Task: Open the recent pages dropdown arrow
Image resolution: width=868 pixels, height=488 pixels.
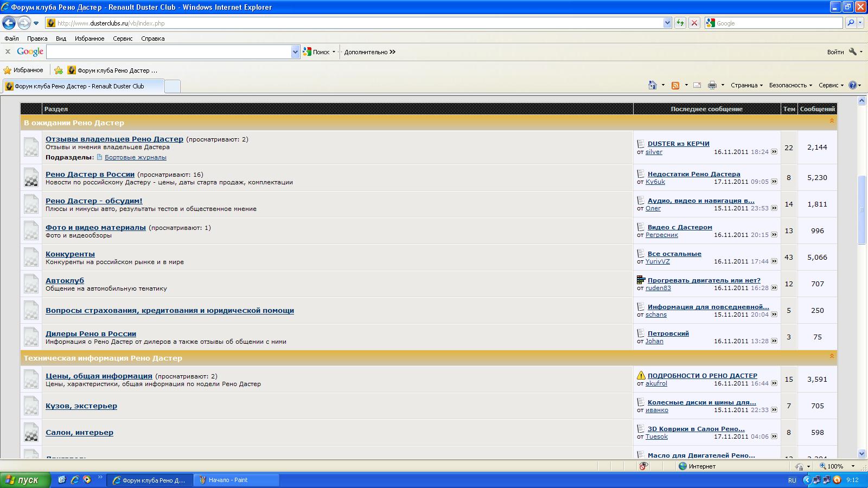Action: pos(36,23)
